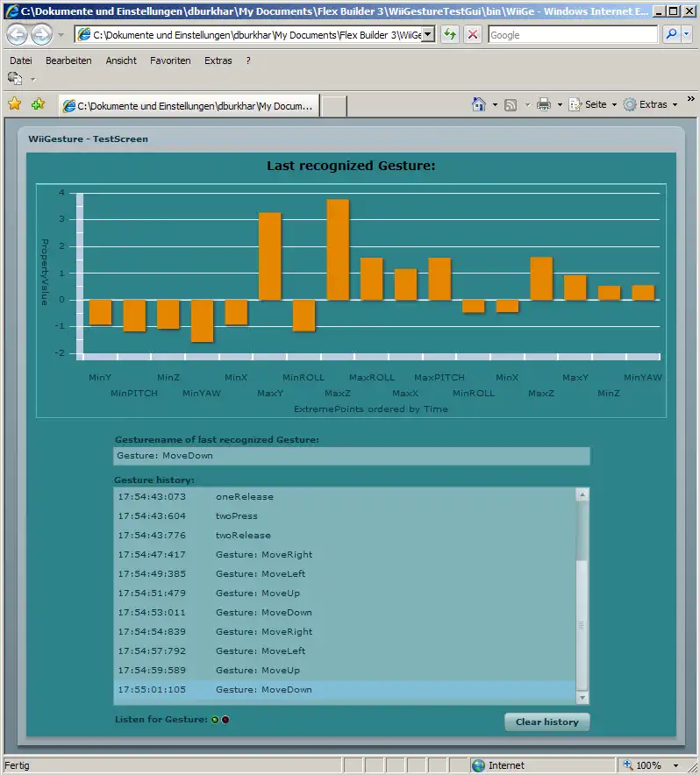700x775 pixels.
Task: Select history row 17:54:53:011 MoveDown
Action: tap(345, 613)
